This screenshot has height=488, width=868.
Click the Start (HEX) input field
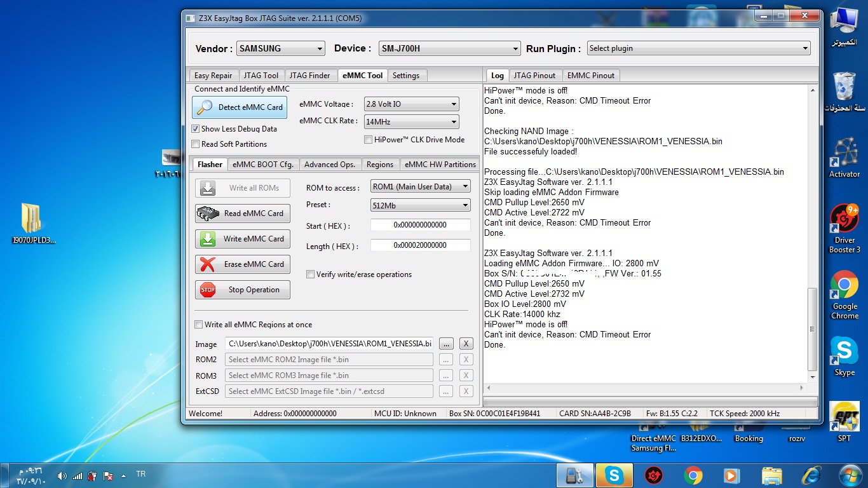point(420,225)
